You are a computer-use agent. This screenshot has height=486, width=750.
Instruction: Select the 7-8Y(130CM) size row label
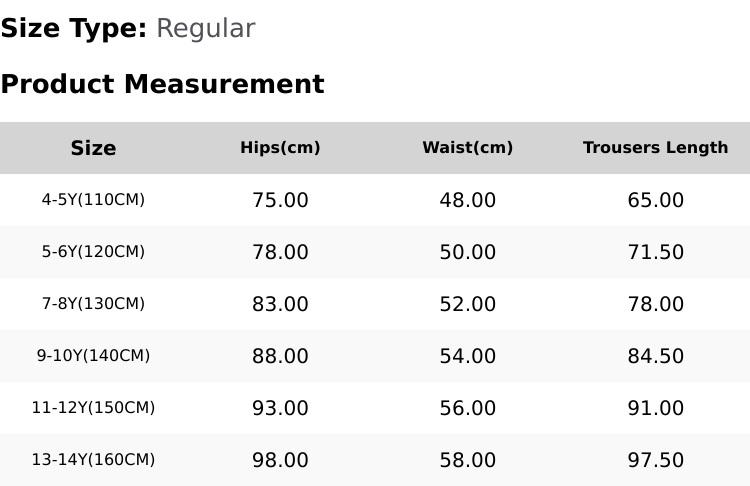pyautogui.click(x=93, y=304)
